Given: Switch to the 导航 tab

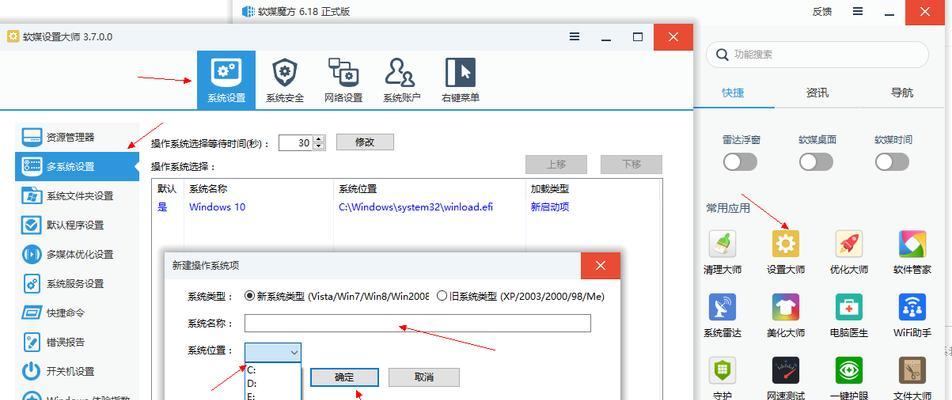Looking at the screenshot, I should pyautogui.click(x=902, y=93).
